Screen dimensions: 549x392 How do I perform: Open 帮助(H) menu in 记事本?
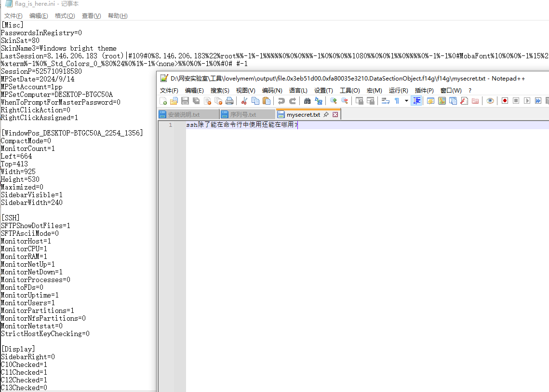(118, 16)
